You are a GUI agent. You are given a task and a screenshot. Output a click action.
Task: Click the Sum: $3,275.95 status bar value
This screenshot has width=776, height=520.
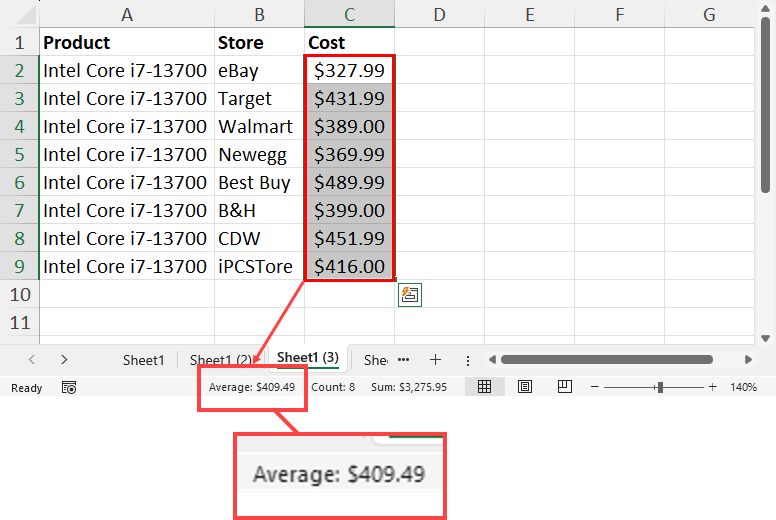click(x=409, y=387)
